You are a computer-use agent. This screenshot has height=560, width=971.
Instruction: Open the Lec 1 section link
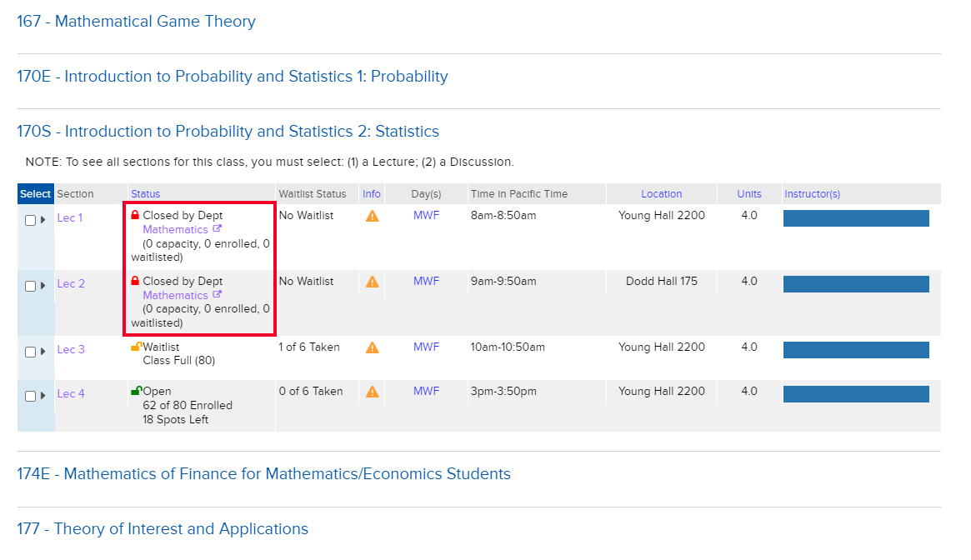click(x=70, y=218)
